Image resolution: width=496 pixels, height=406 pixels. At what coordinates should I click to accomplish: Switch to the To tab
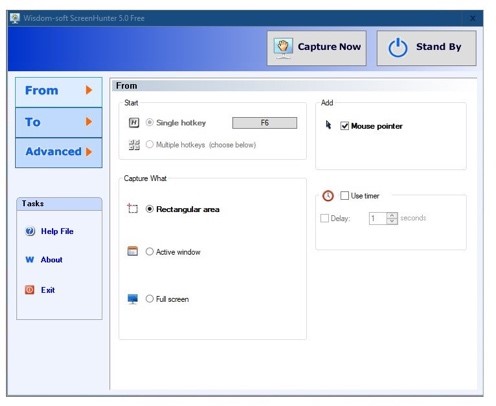pyautogui.click(x=59, y=122)
